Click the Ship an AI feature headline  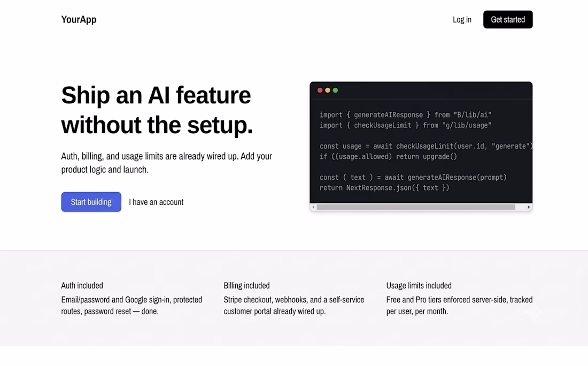tap(157, 110)
